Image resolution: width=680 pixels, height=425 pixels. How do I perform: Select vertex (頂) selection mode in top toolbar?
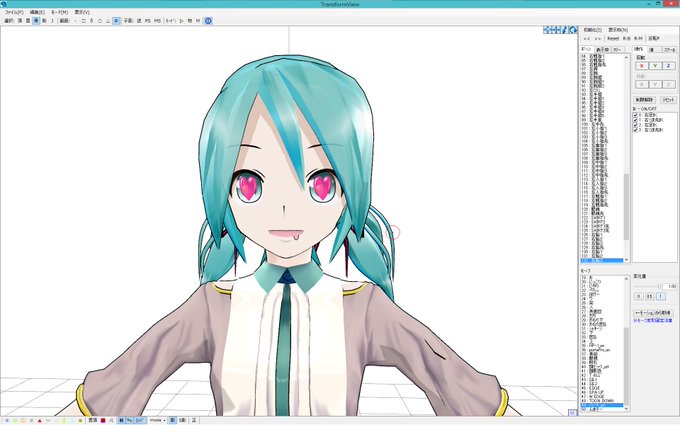click(x=20, y=21)
